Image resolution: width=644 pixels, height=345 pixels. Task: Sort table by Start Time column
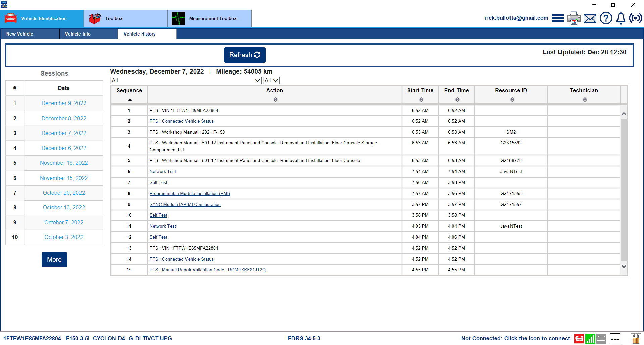point(421,100)
